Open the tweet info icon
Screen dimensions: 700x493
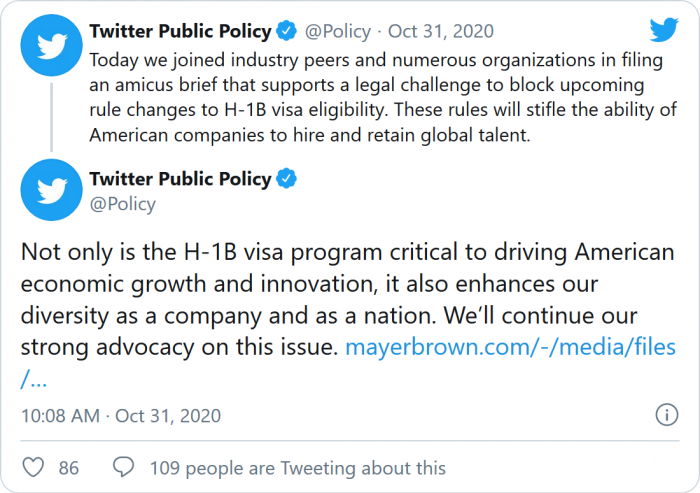coord(666,415)
